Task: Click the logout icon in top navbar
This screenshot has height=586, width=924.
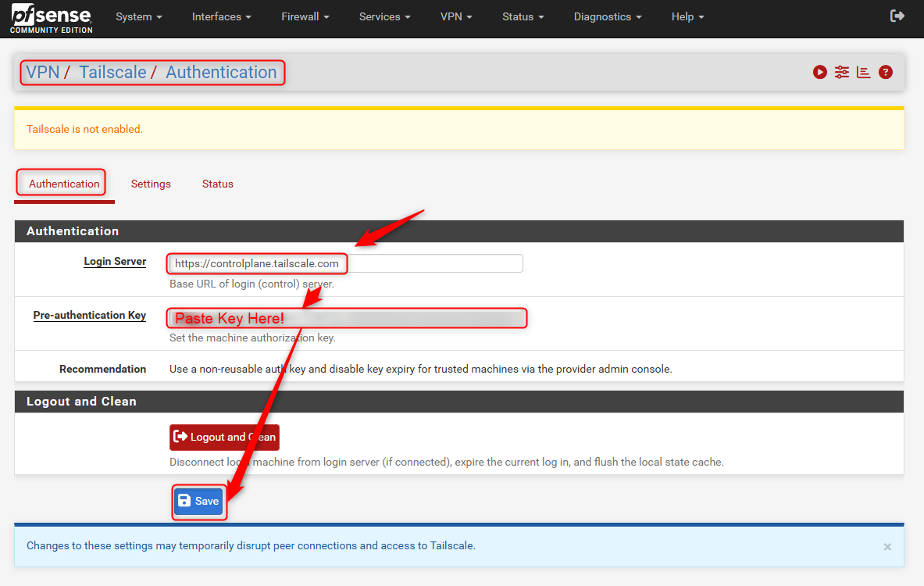Action: tap(897, 16)
